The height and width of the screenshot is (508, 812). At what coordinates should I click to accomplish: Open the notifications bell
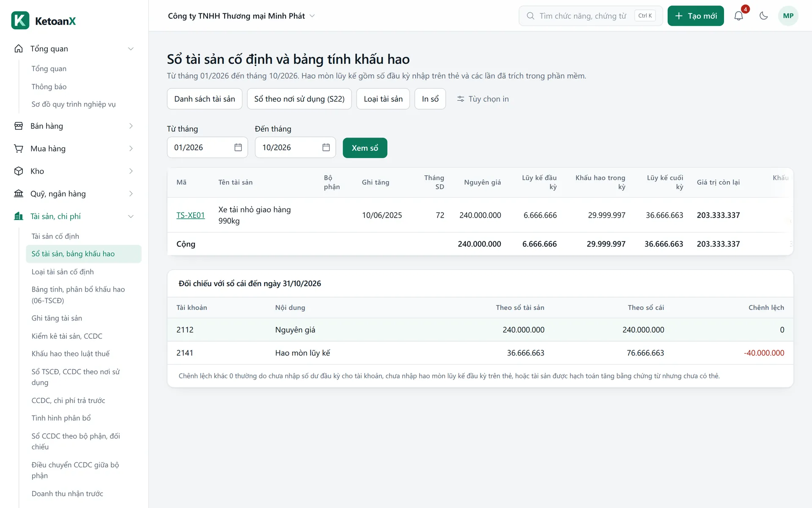(x=738, y=16)
